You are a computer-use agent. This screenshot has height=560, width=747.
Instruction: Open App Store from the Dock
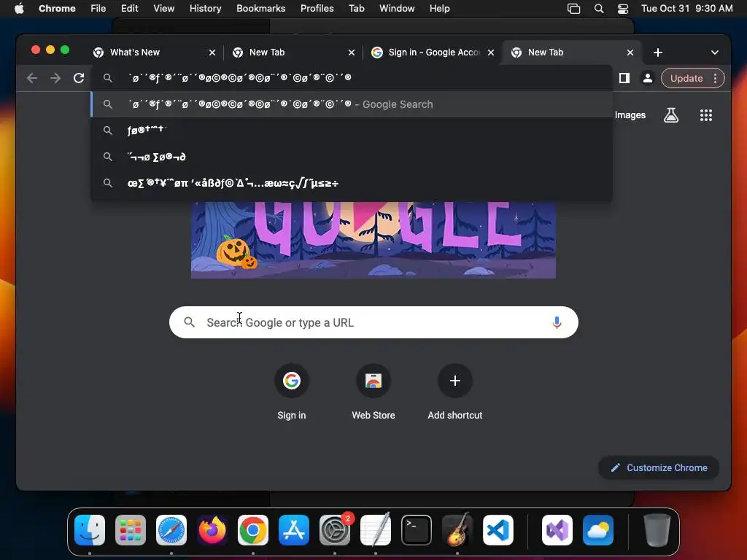(x=294, y=530)
